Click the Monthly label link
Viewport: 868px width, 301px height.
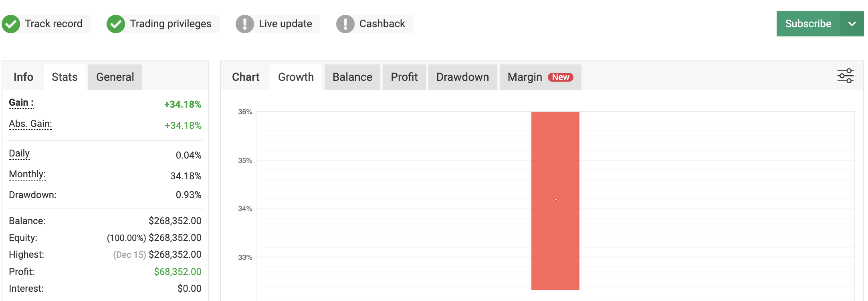(27, 175)
